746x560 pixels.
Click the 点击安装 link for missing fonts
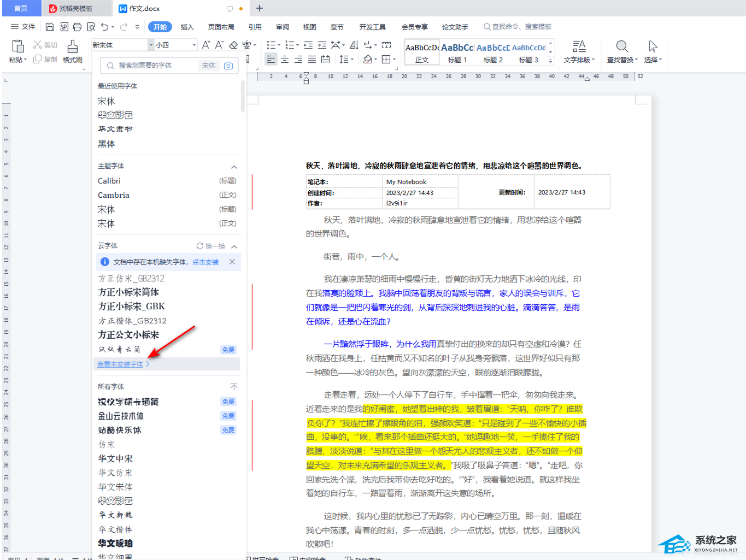pyautogui.click(x=205, y=262)
